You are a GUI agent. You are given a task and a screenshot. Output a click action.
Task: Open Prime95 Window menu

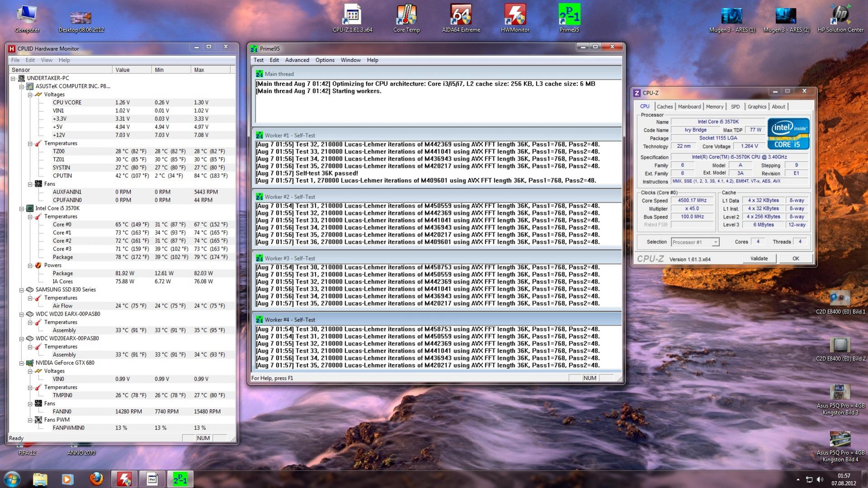coord(351,60)
